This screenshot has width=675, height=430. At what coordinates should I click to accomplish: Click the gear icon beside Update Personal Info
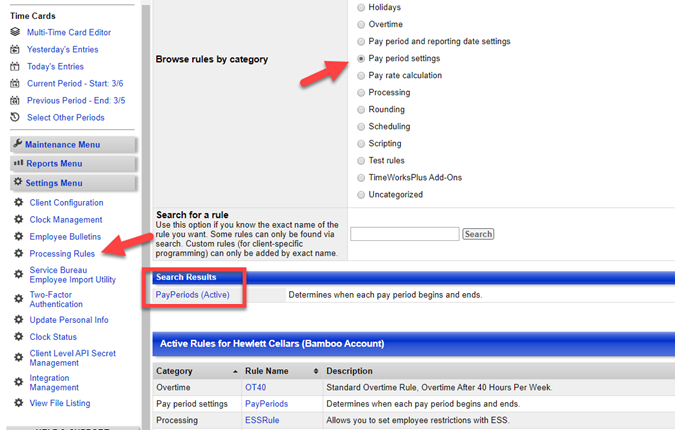[x=18, y=320]
